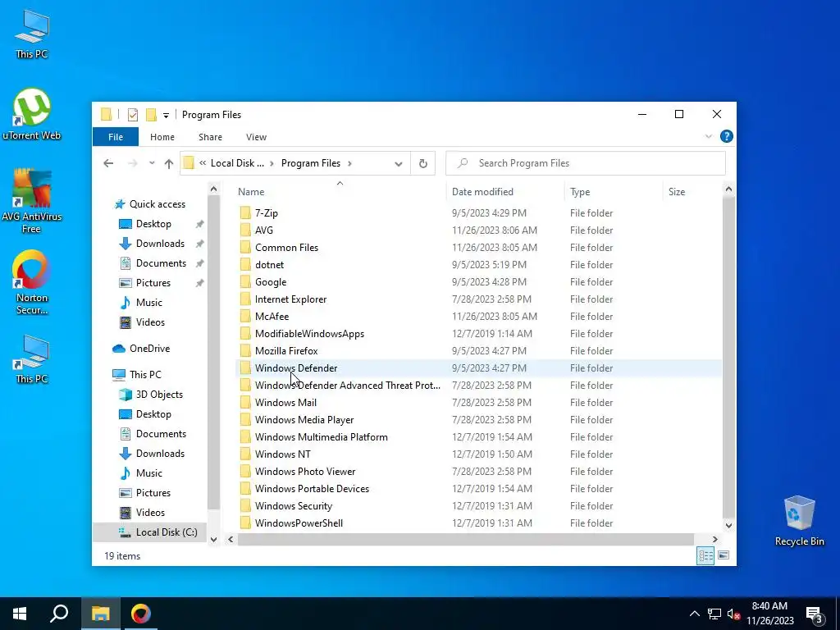Open the Home ribbon tab
The width and height of the screenshot is (840, 630).
(162, 137)
